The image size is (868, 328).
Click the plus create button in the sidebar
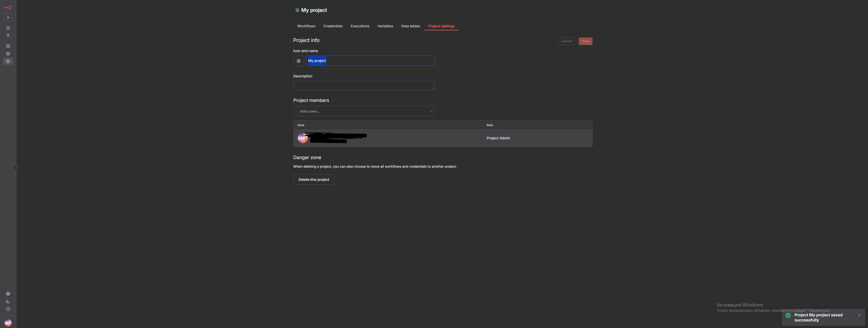8,17
